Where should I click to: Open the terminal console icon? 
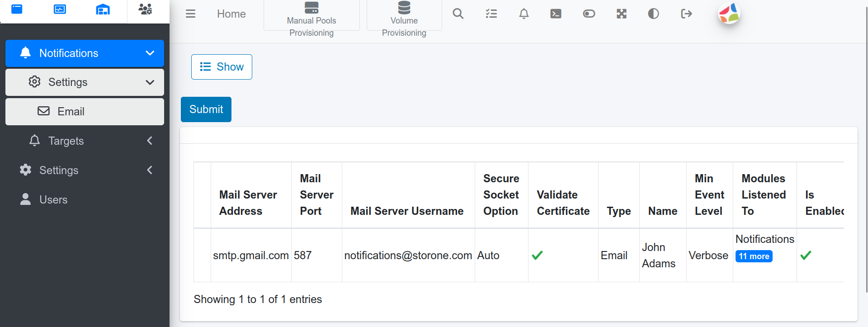556,14
